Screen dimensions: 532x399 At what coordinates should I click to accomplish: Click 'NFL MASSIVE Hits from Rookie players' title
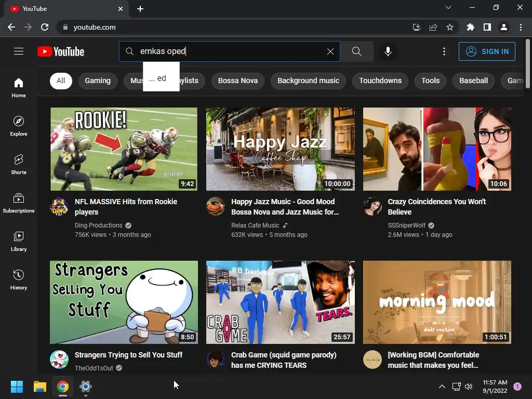[126, 207]
